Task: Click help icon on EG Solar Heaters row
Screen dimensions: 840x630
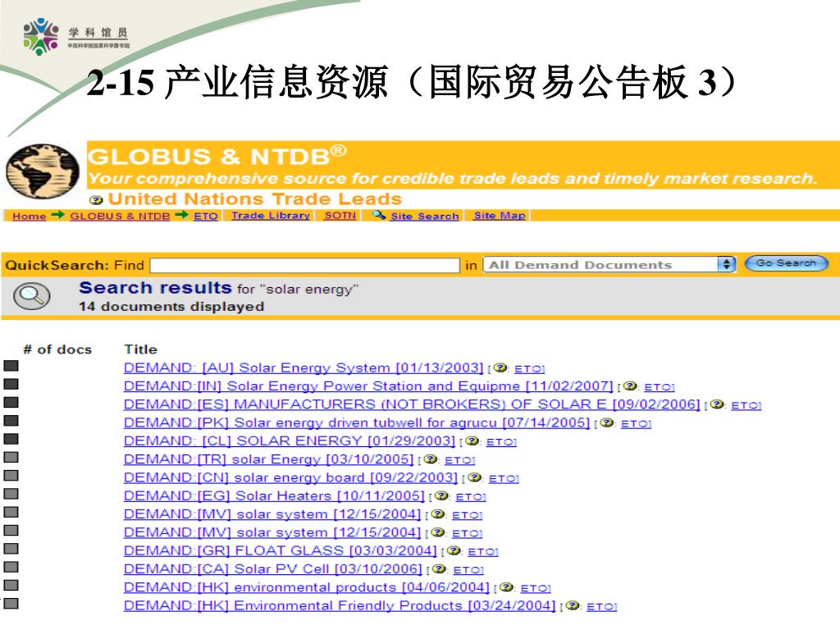Action: (x=441, y=496)
